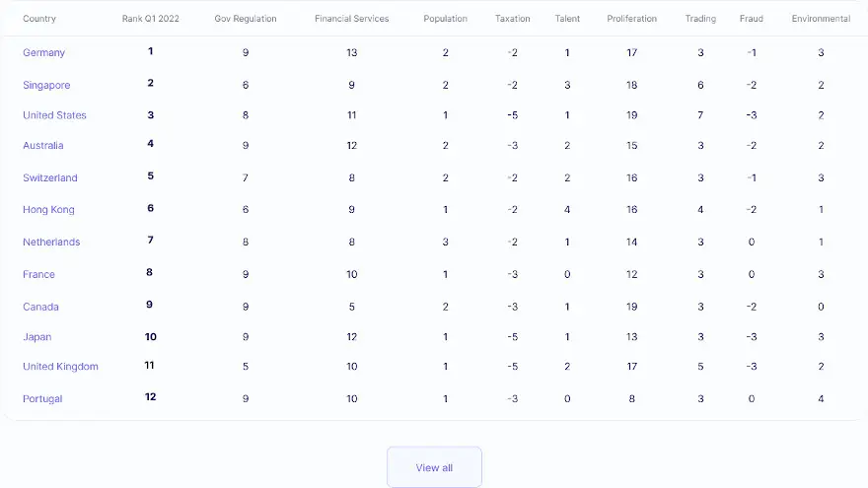Click the Country column header
The image size is (868, 488).
point(39,19)
